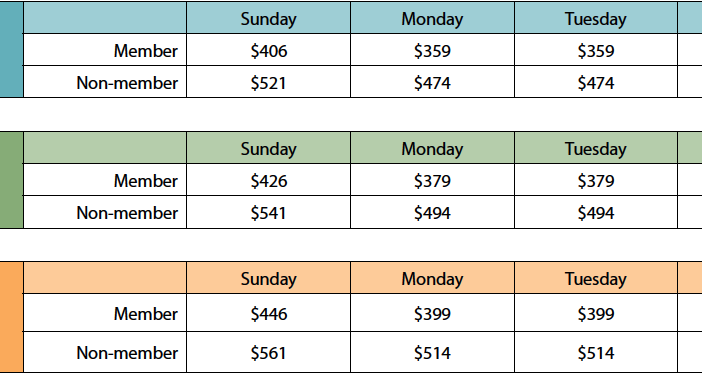This screenshot has height=378, width=702.
Task: Select Tuesday member cell showing $359
Action: [595, 51]
